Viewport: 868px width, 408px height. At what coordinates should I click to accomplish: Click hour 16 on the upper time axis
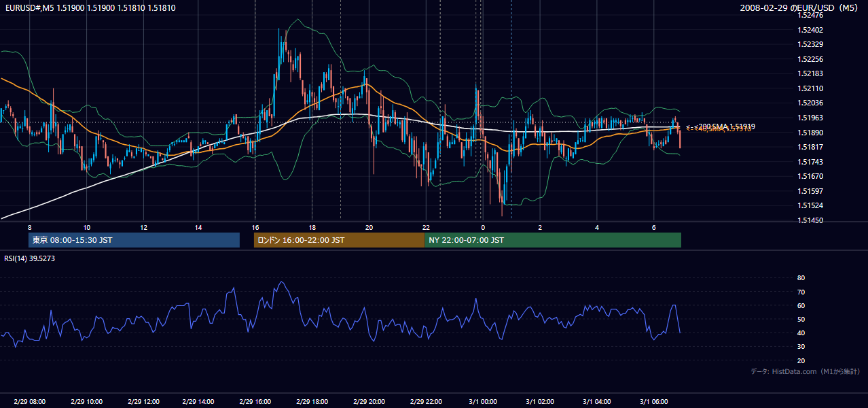click(255, 227)
